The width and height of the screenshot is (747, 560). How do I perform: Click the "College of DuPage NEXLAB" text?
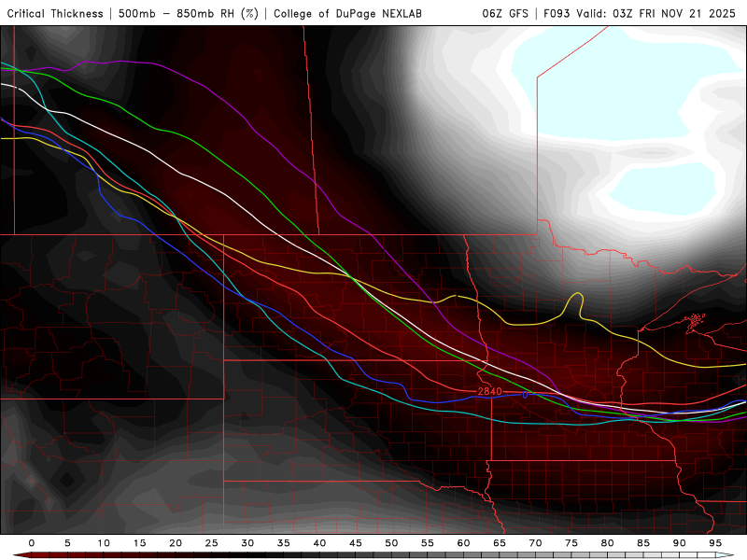point(347,13)
